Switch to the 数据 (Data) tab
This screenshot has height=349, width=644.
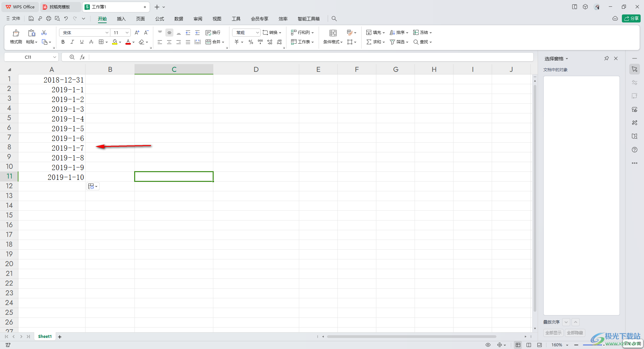(x=179, y=19)
